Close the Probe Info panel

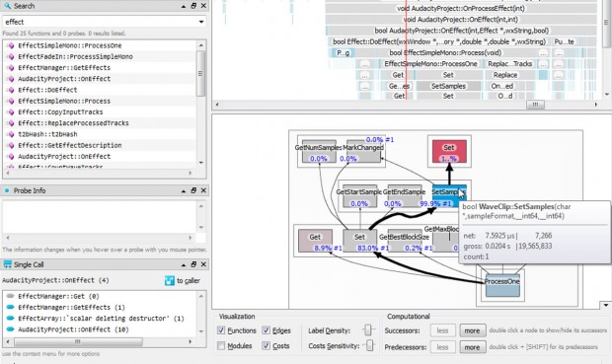(x=203, y=190)
